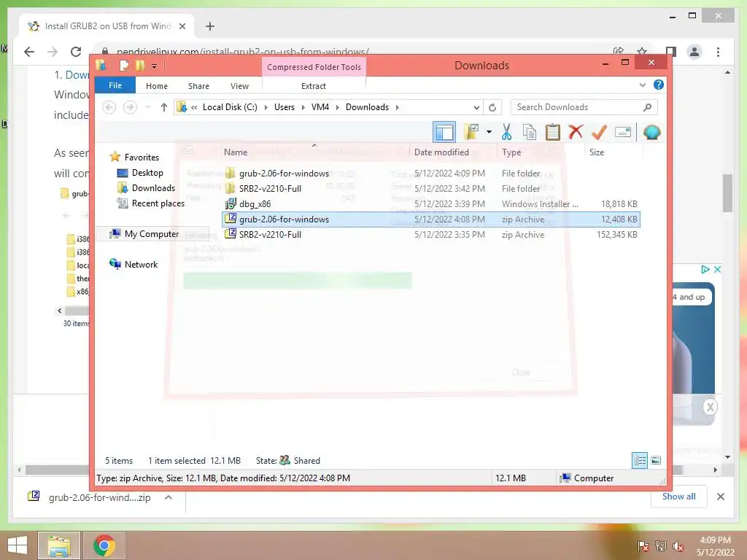
Task: Open dropdown arrow beside folder options icon
Action: [x=489, y=132]
